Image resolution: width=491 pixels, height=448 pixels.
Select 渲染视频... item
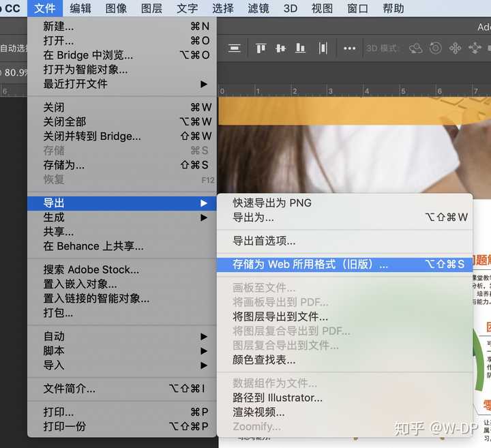(x=344, y=413)
